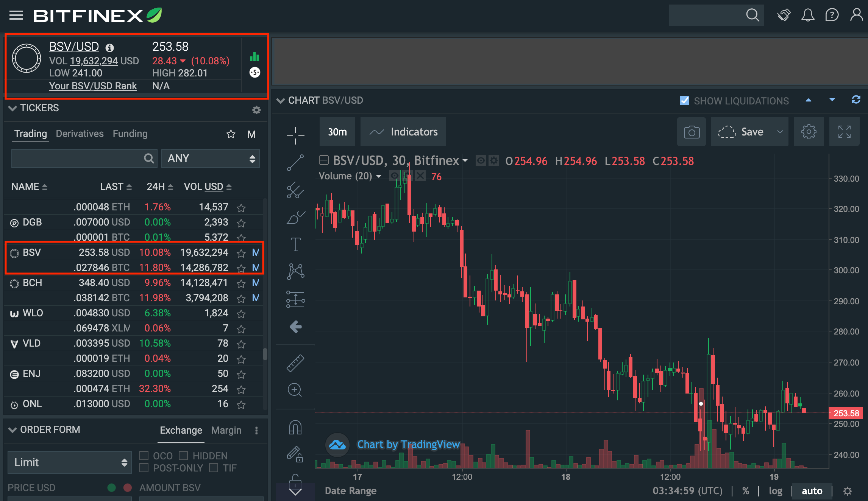Viewport: 868px width, 501px height.
Task: Switch to the Margin order tab
Action: [226, 430]
